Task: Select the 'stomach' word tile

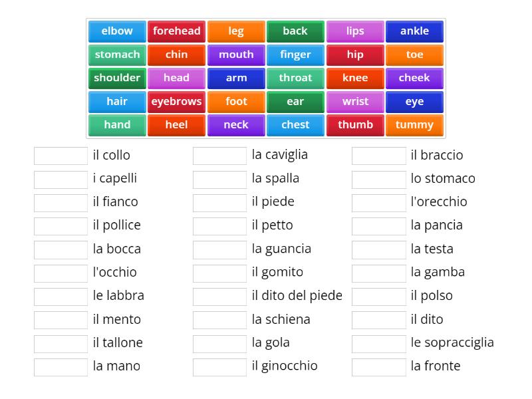Action: coord(116,55)
